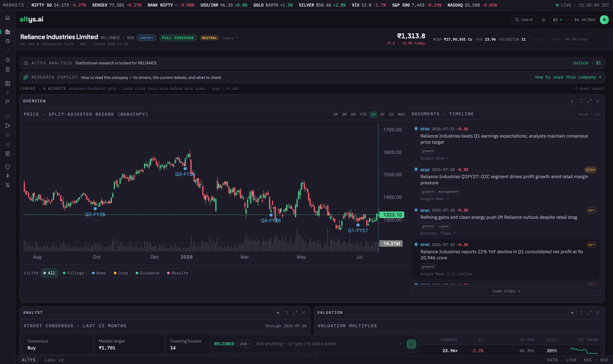
Task: Open the user avatar A
Action: (x=604, y=20)
